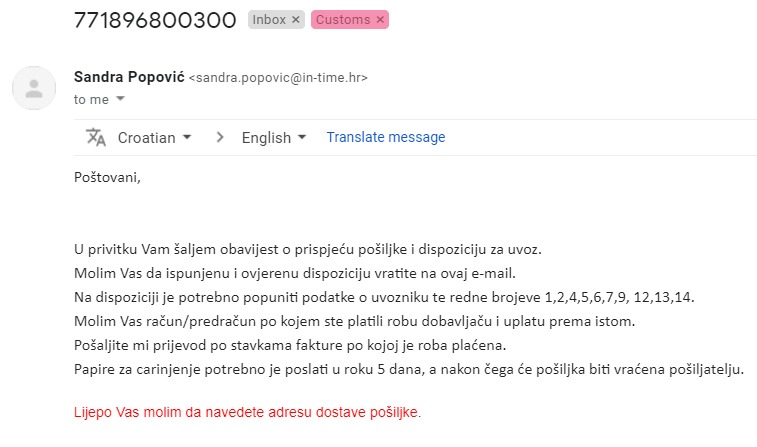
Task: Click the Translate message link
Action: [x=385, y=137]
